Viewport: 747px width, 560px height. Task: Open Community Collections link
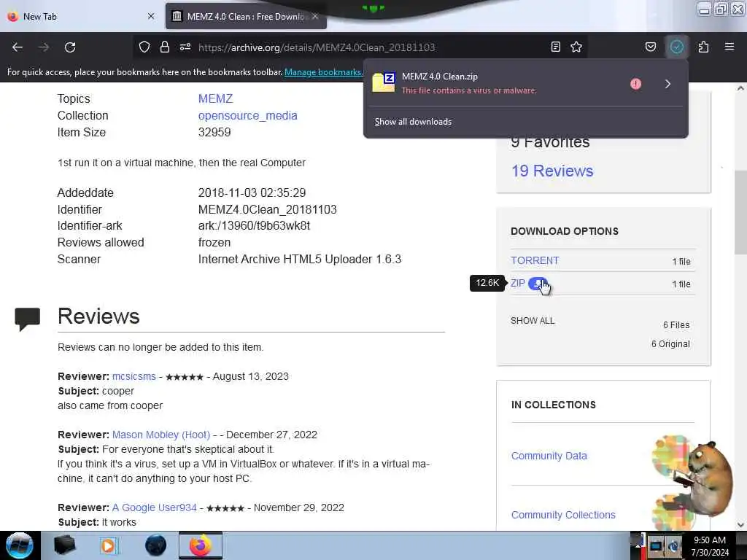563,515
